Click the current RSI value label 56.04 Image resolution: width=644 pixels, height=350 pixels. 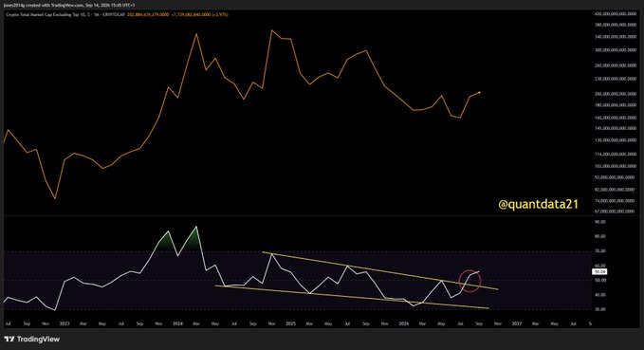pos(600,272)
